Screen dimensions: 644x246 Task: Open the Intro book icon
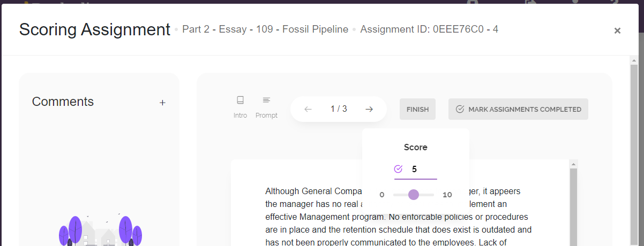point(240,101)
